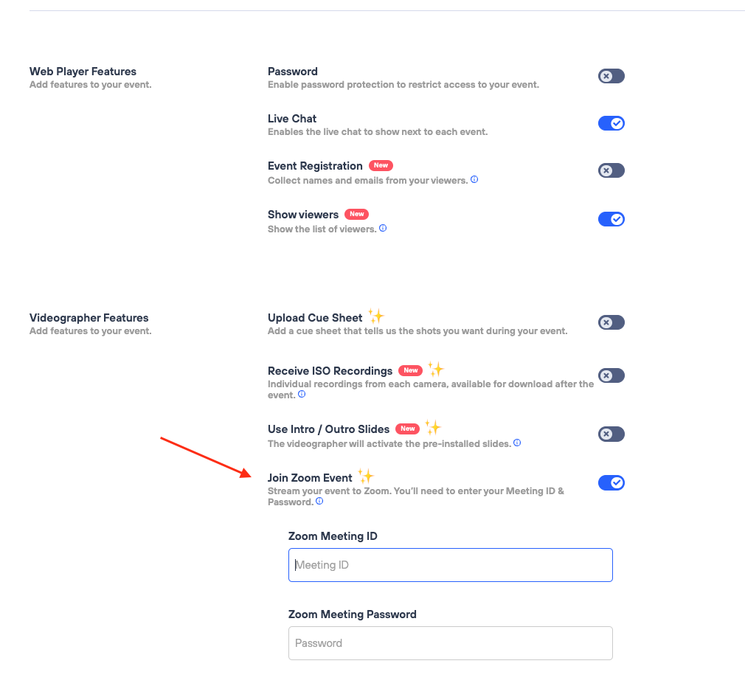Image resolution: width=745 pixels, height=700 pixels.
Task: Click the sparkle icon next to Receive ISO Recordings
Action: tap(436, 370)
